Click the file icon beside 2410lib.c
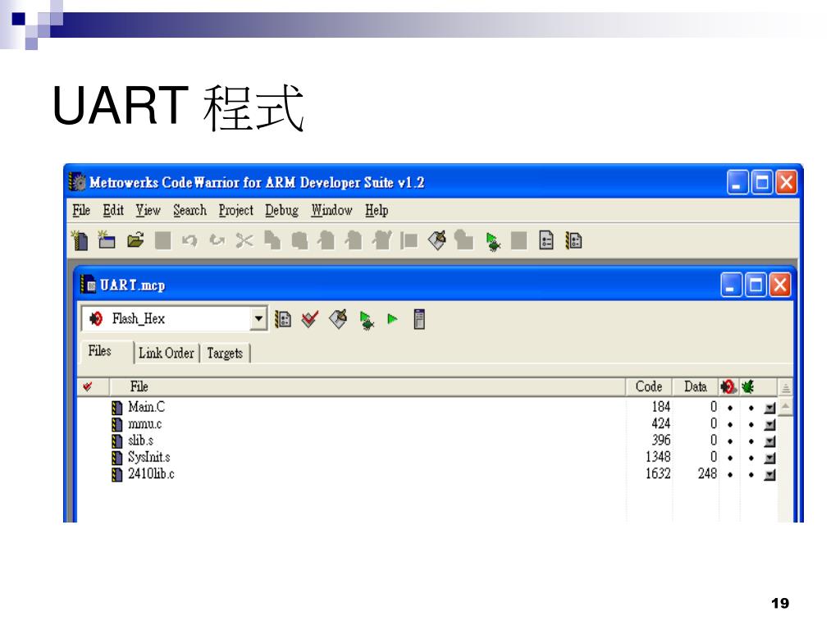 point(116,474)
